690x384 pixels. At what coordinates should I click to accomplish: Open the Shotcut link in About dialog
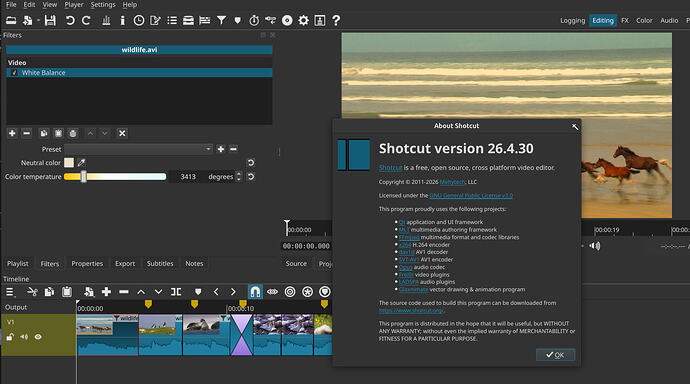[x=391, y=168]
